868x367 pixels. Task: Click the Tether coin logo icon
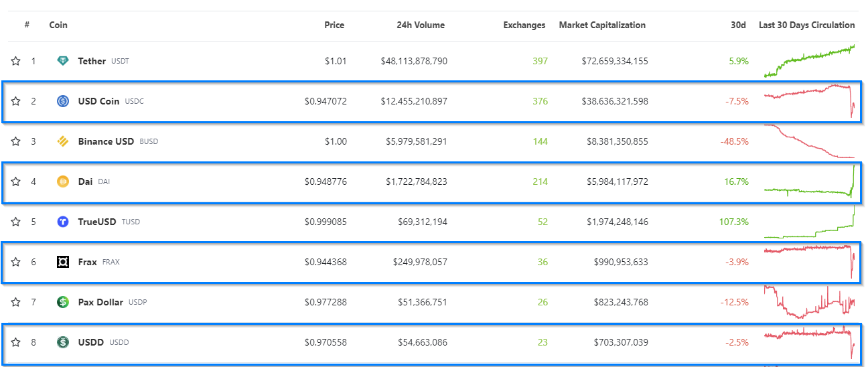(x=63, y=61)
